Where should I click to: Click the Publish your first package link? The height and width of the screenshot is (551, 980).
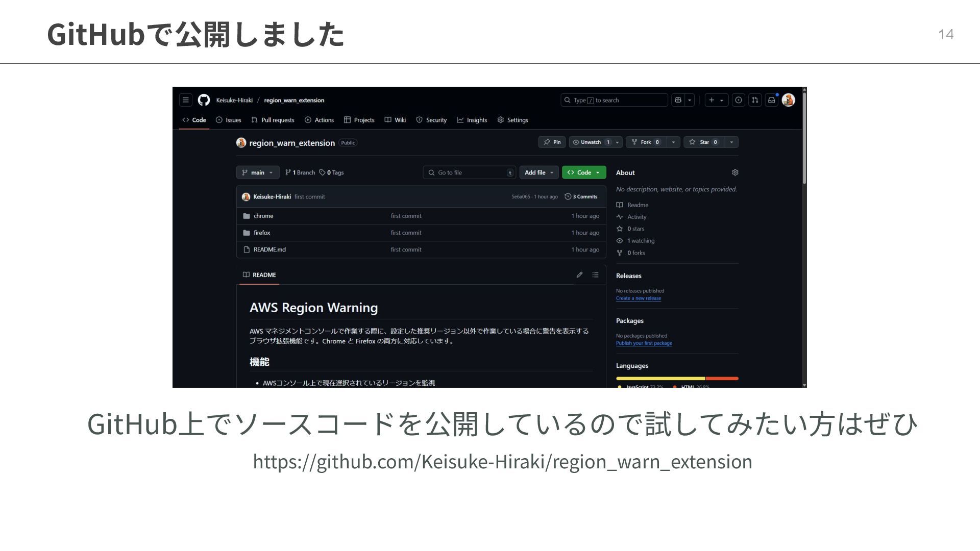644,343
